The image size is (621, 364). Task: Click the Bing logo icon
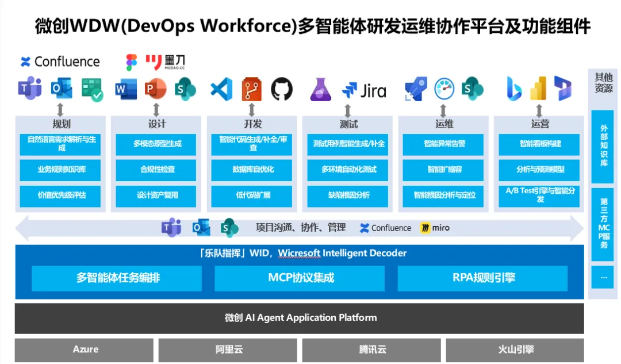(x=514, y=89)
